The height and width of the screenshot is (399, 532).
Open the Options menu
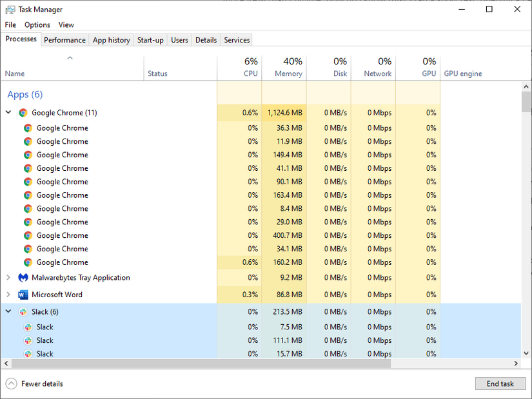37,24
